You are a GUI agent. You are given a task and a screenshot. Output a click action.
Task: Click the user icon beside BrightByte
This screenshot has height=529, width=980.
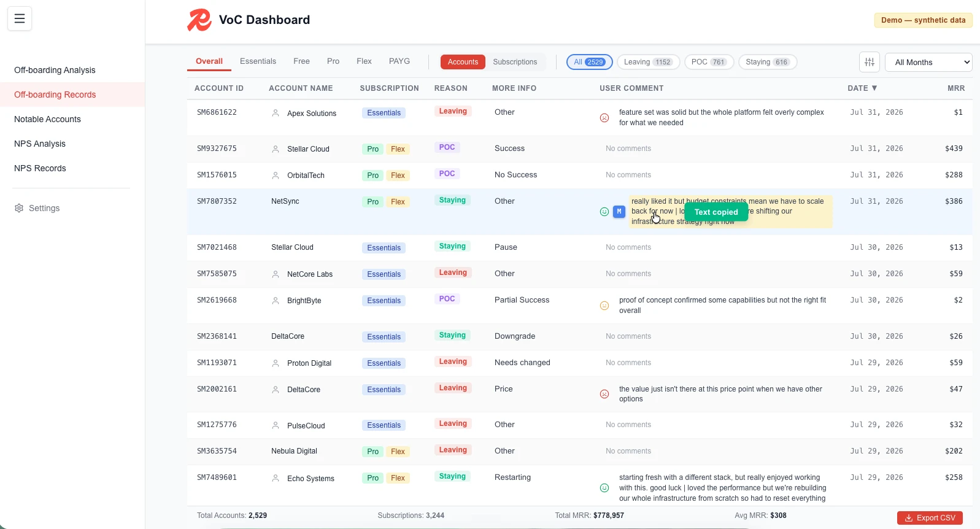tap(276, 301)
